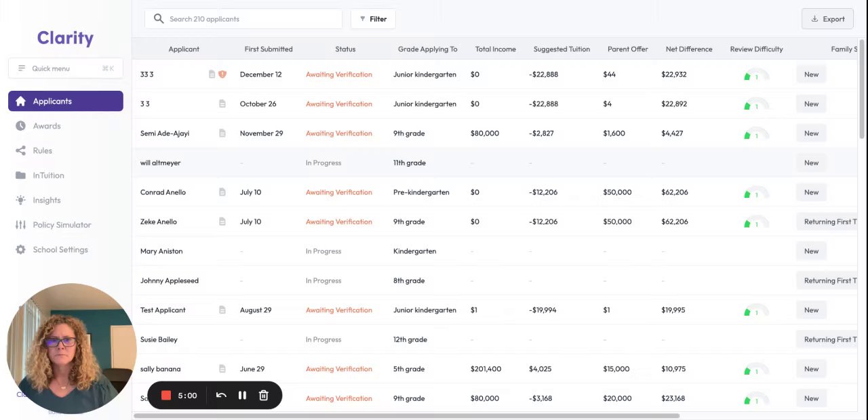
Task: Click the Search 210 applicants field
Action: pos(251,19)
